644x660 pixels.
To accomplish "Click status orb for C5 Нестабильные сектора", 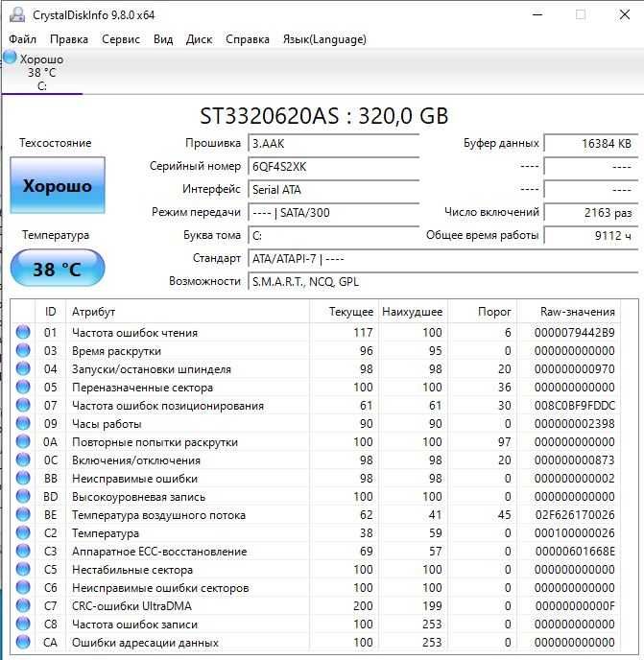I will [x=23, y=569].
